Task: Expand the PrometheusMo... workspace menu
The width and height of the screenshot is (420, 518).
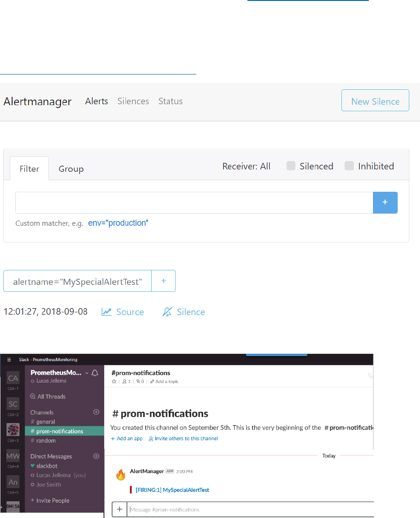Action: pyautogui.click(x=60, y=373)
